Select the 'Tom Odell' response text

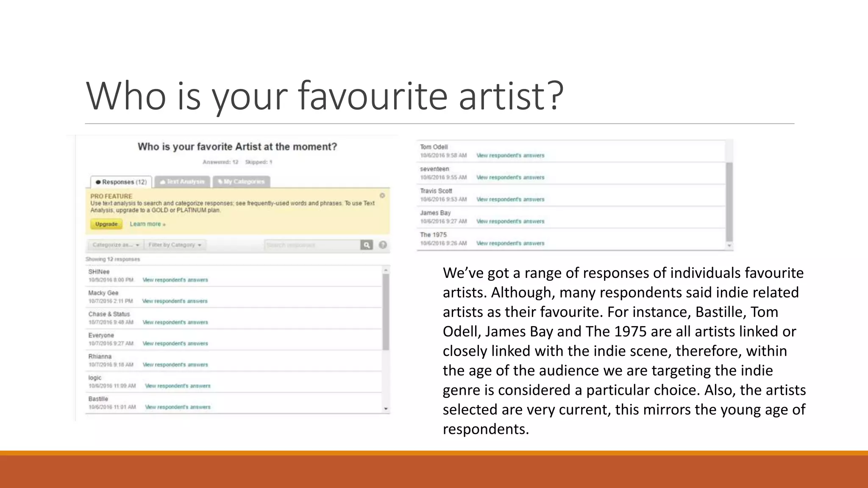coord(434,147)
